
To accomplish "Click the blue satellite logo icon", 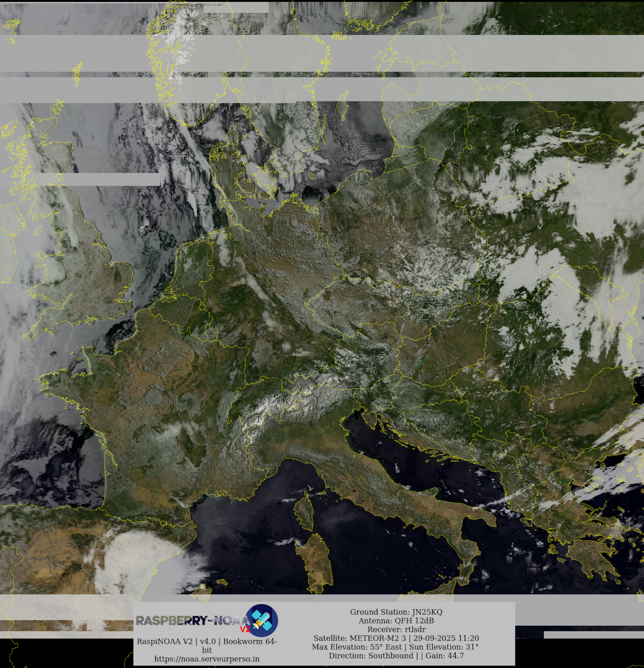I will click(x=262, y=620).
